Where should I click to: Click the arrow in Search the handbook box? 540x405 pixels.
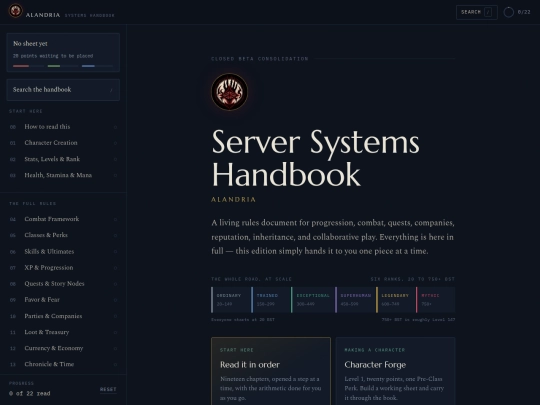click(x=111, y=90)
